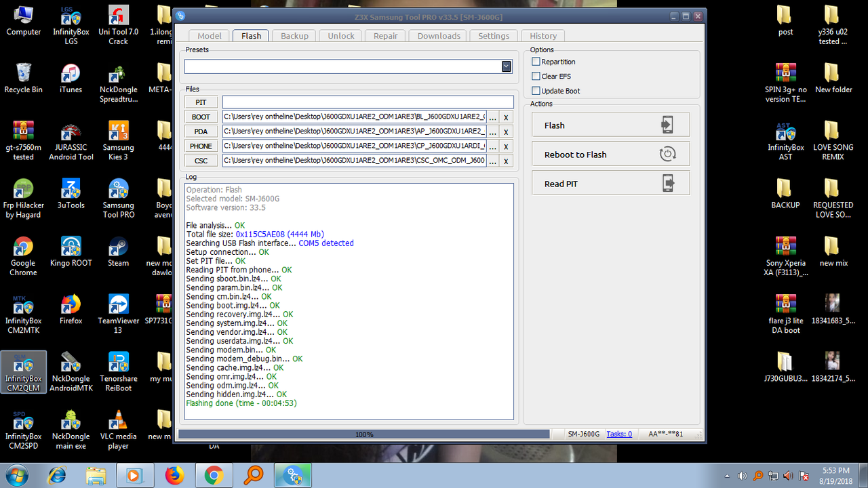
Task: Click the Read PIT button
Action: (x=610, y=183)
